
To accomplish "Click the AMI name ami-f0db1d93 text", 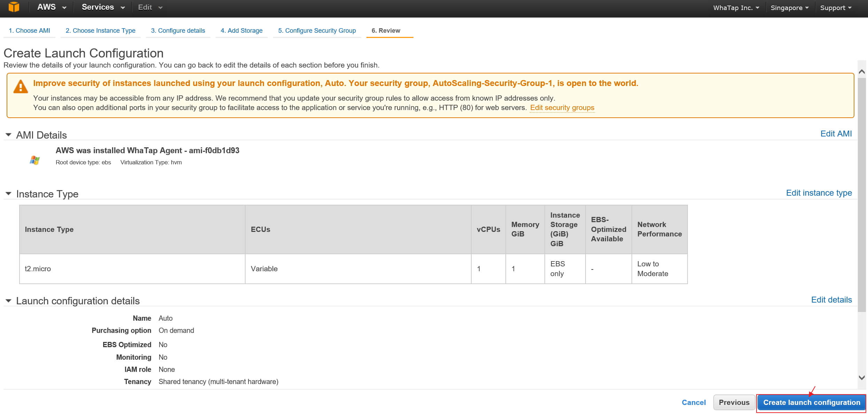I will pyautogui.click(x=147, y=150).
